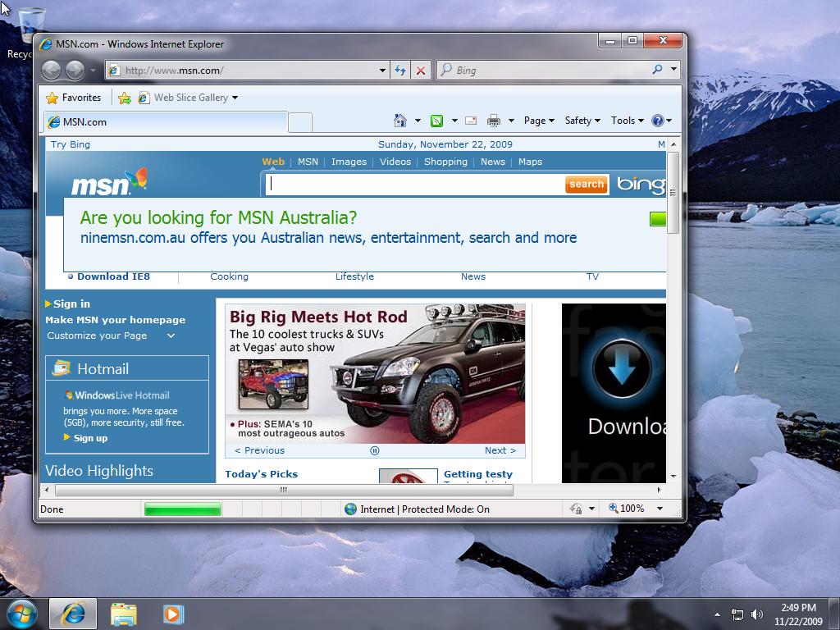
Task: Pause the slideshow under the featured story
Action: 375,450
